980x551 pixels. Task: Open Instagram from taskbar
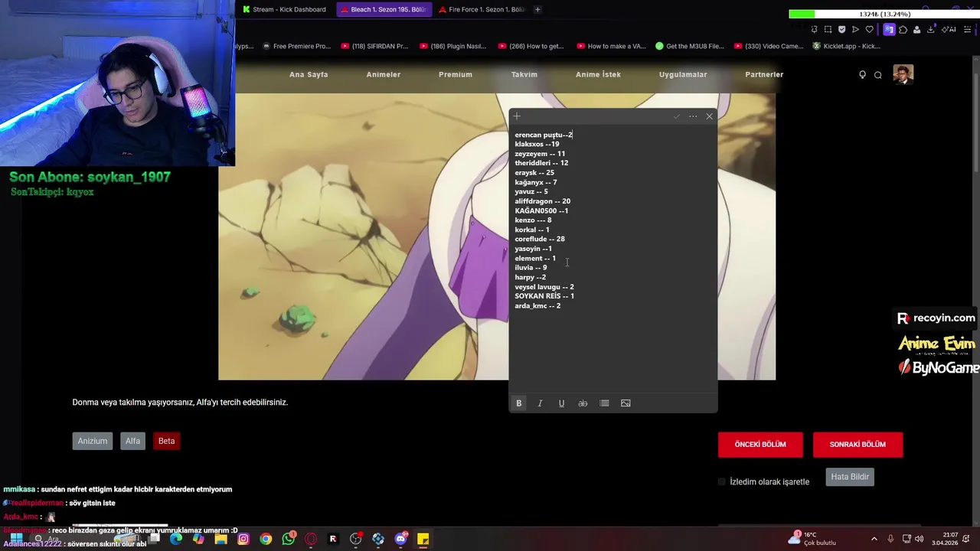click(243, 539)
